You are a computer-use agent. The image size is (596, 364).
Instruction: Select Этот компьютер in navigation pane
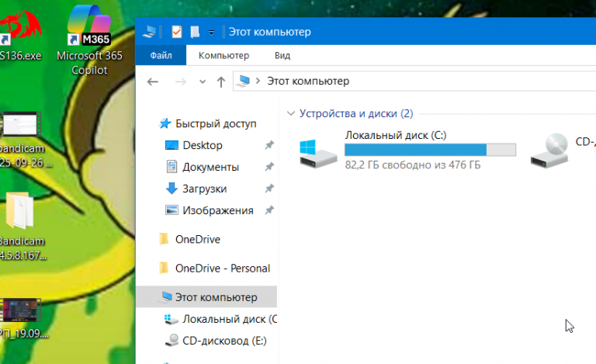pyautogui.click(x=206, y=297)
